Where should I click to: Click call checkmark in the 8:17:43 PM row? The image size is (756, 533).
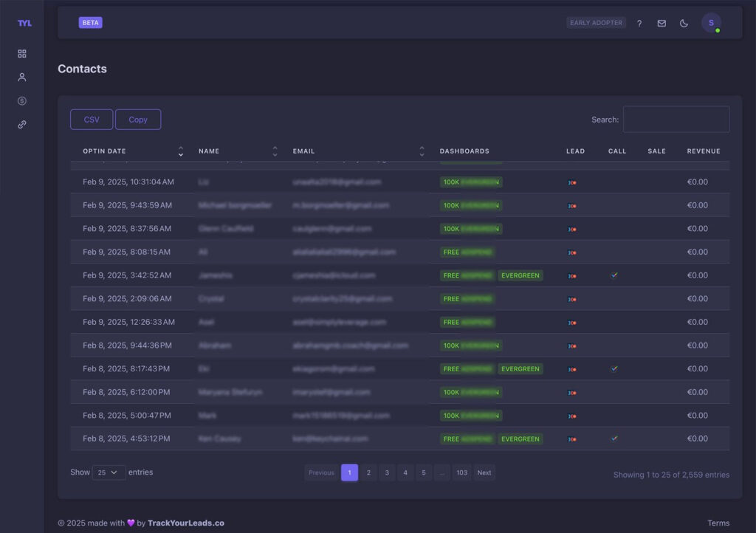tap(614, 368)
